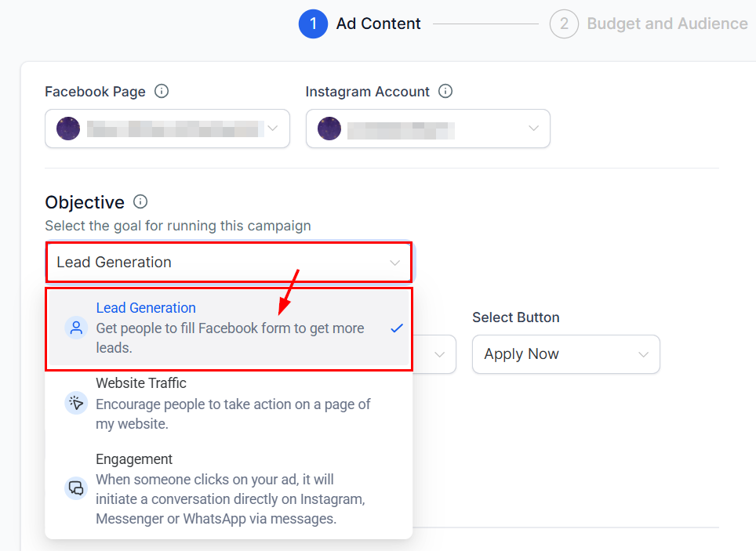Click the Facebook Page info icon
Screen dimensions: 756x551
tap(162, 91)
